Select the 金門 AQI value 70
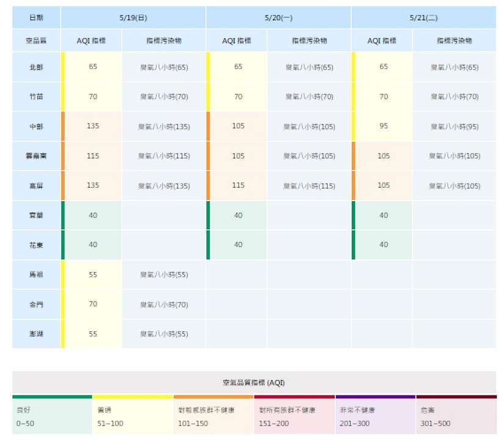 93,304
